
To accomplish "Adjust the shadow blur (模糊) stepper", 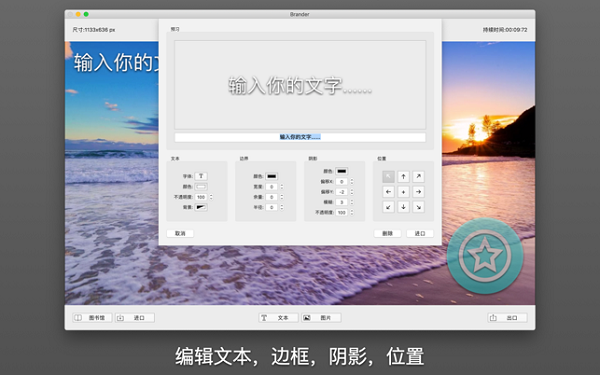I will [352, 202].
